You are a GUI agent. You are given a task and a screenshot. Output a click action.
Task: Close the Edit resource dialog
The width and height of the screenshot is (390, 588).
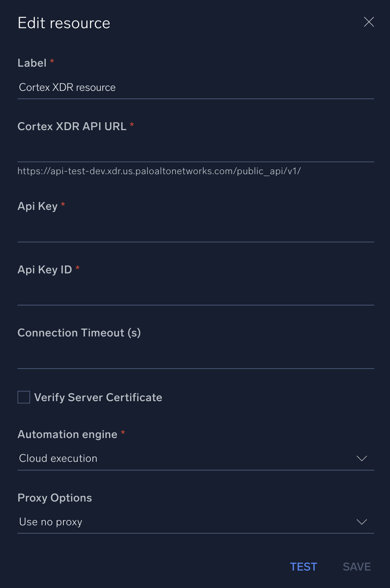(369, 22)
